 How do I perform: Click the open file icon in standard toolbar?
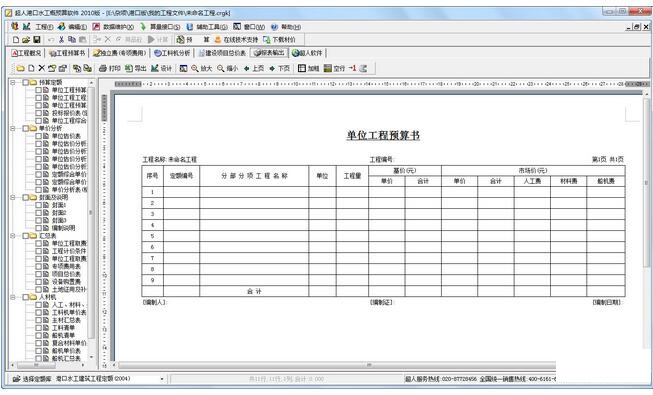coord(26,40)
